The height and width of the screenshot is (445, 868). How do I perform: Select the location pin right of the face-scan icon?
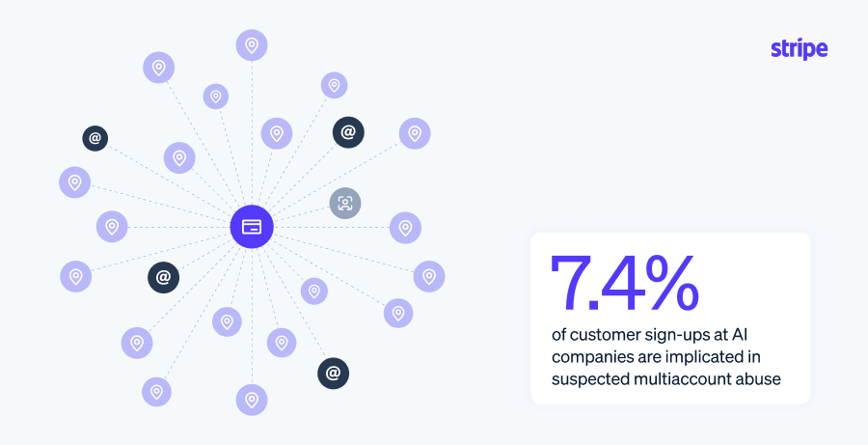[x=405, y=228]
